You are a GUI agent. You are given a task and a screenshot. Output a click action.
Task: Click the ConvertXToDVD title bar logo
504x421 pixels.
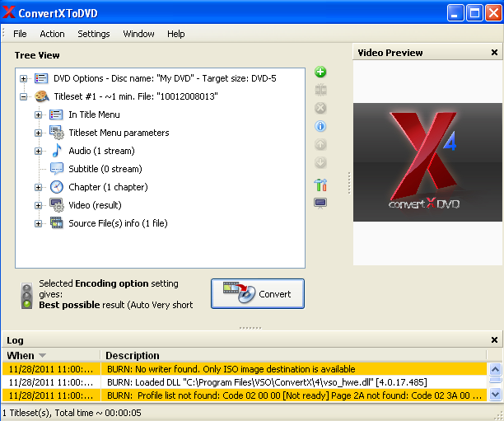9,12
